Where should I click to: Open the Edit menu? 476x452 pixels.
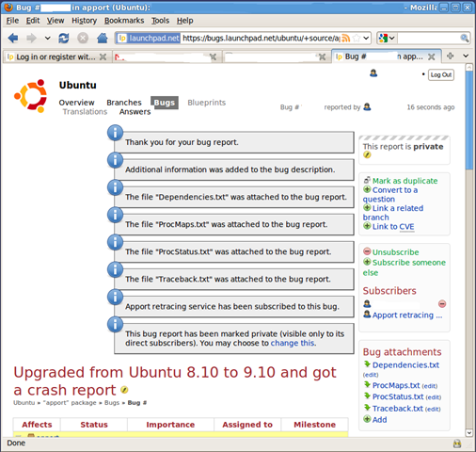coord(33,21)
